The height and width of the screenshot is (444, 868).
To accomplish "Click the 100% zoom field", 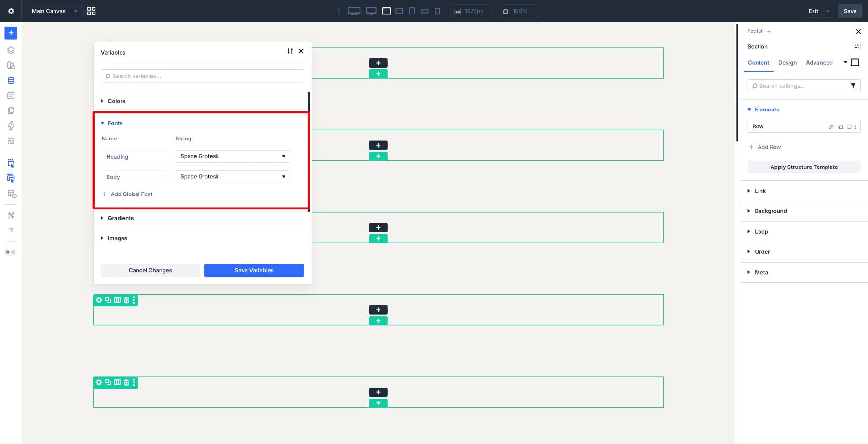I will point(519,11).
